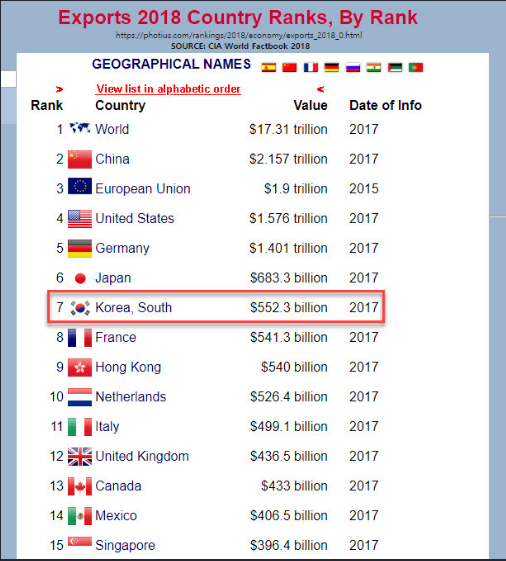Viewport: 506px width, 561px height.
Task: Click the Korea, South country name
Action: [x=133, y=308]
